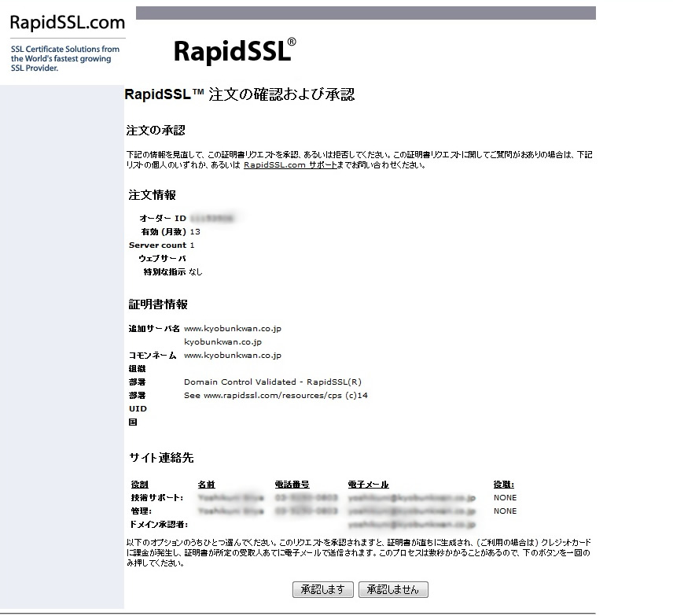Viewport: 673px width, 616px height.
Task: Click the 電子メール column header
Action: tap(368, 485)
